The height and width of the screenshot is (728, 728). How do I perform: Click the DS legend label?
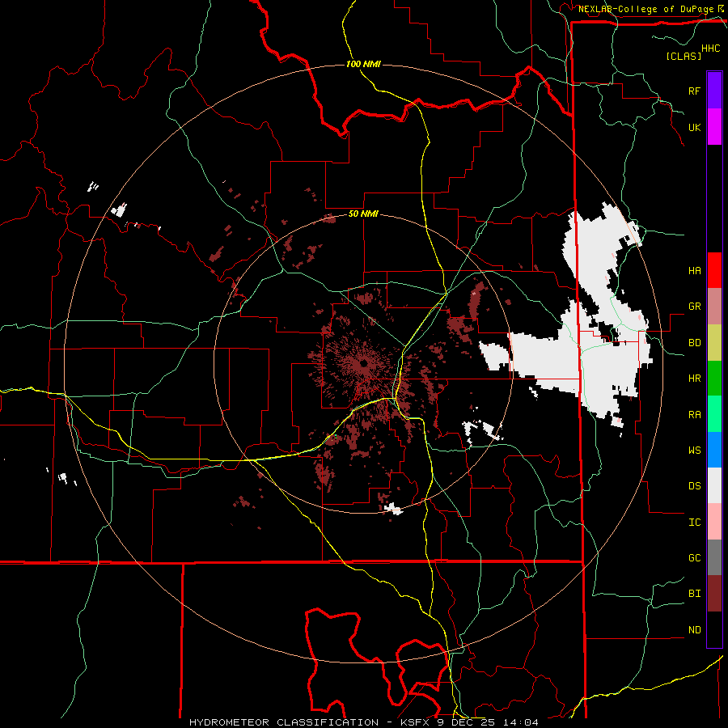(x=694, y=486)
